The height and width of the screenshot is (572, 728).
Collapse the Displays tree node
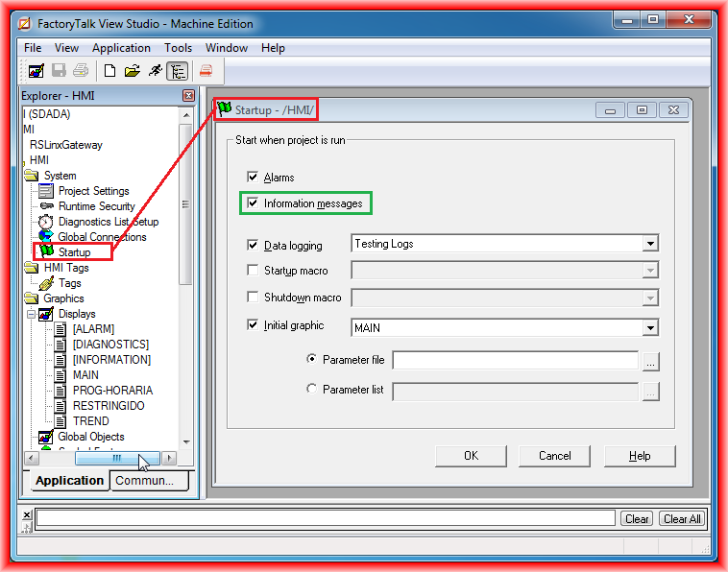pos(31,314)
